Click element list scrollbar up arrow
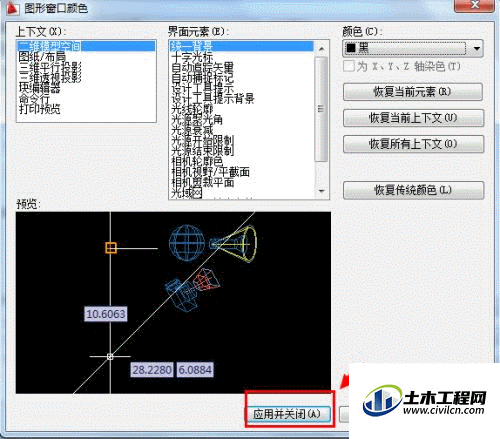 pos(321,49)
